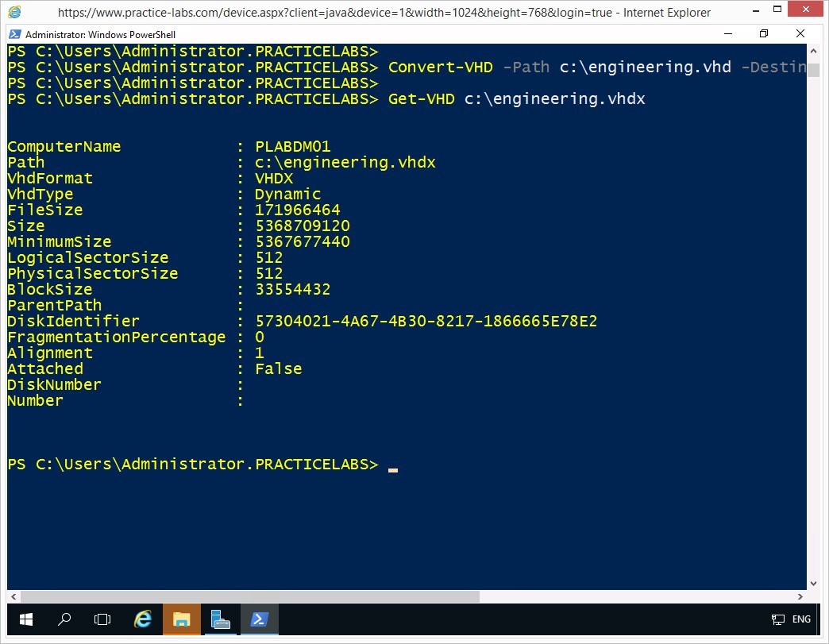829x644 pixels.
Task: Click the PowerShell prompt cursor line
Action: (x=393, y=465)
